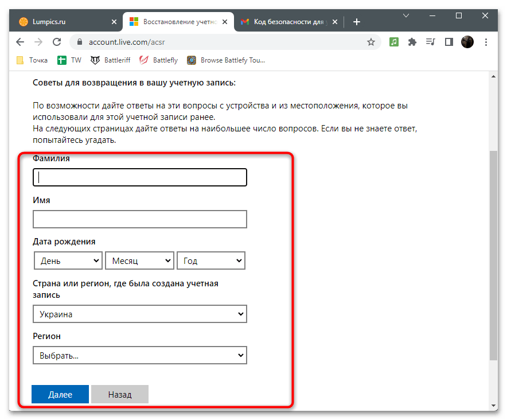Minimize the Chrome window
Screen dimensions: 507x420
click(x=432, y=15)
